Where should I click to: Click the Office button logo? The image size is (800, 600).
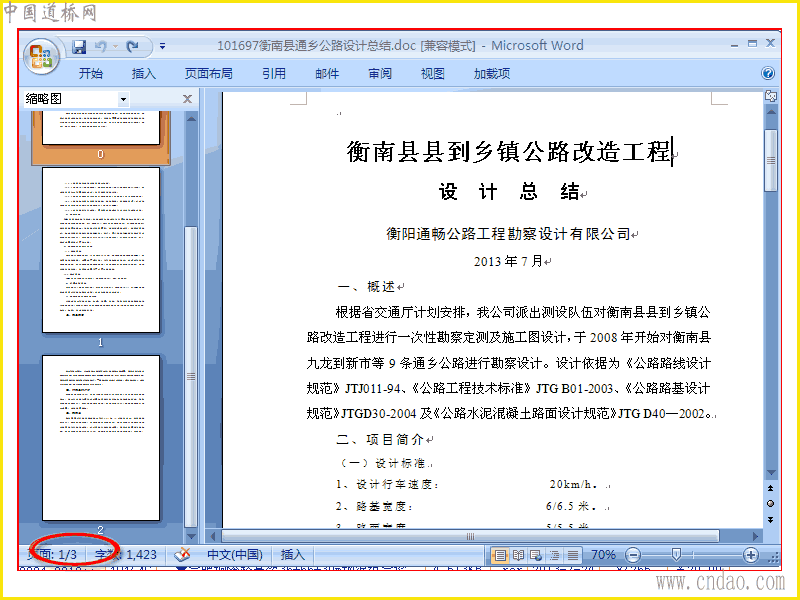pyautogui.click(x=42, y=56)
